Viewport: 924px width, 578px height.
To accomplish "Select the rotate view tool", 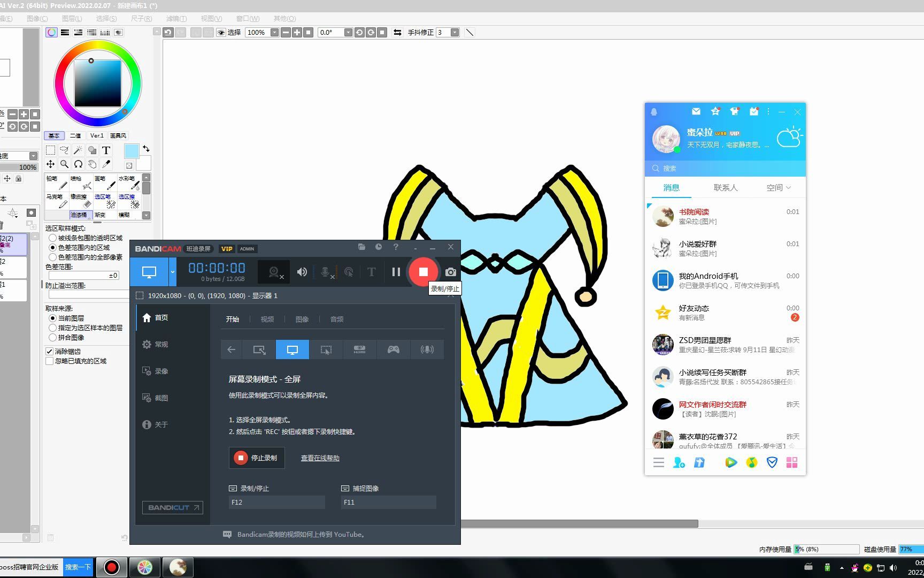I will [78, 164].
